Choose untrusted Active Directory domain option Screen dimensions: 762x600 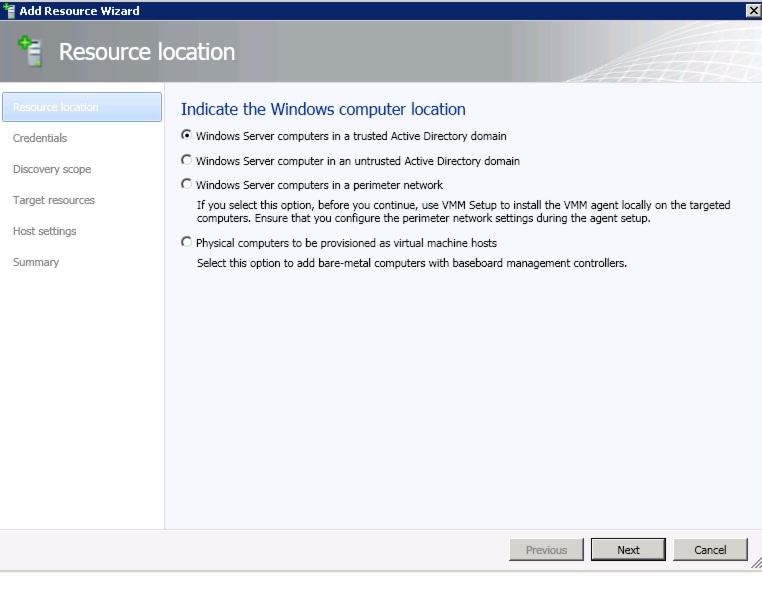[x=186, y=160]
